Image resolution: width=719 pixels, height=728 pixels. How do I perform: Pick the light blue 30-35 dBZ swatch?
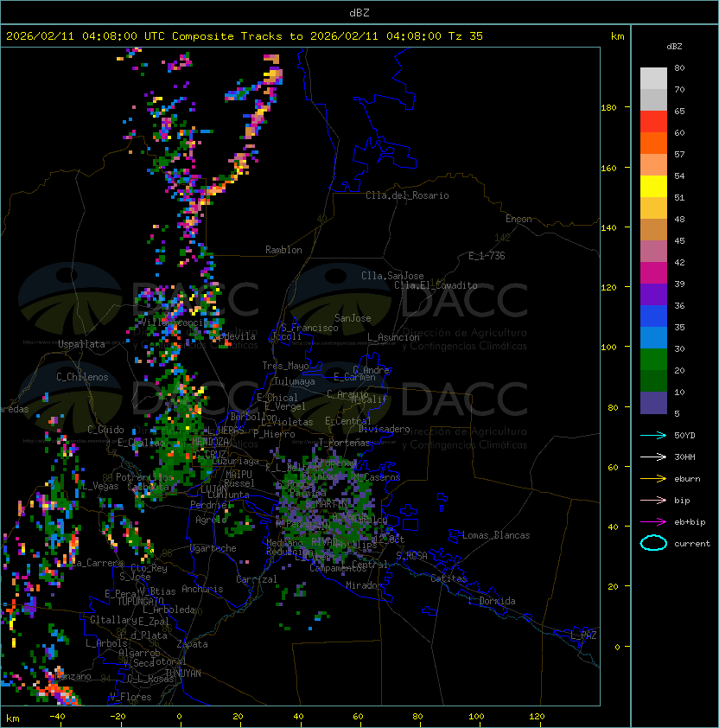coord(653,338)
